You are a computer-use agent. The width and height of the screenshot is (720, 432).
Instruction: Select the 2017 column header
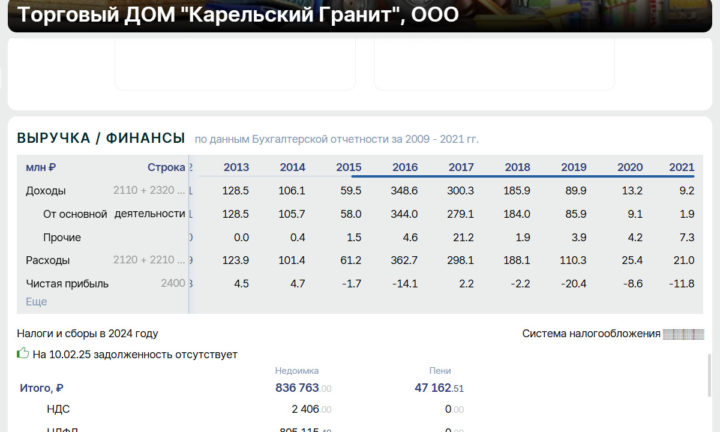pos(461,167)
